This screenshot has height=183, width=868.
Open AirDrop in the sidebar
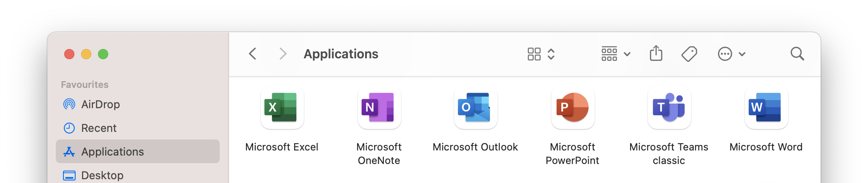pos(100,104)
